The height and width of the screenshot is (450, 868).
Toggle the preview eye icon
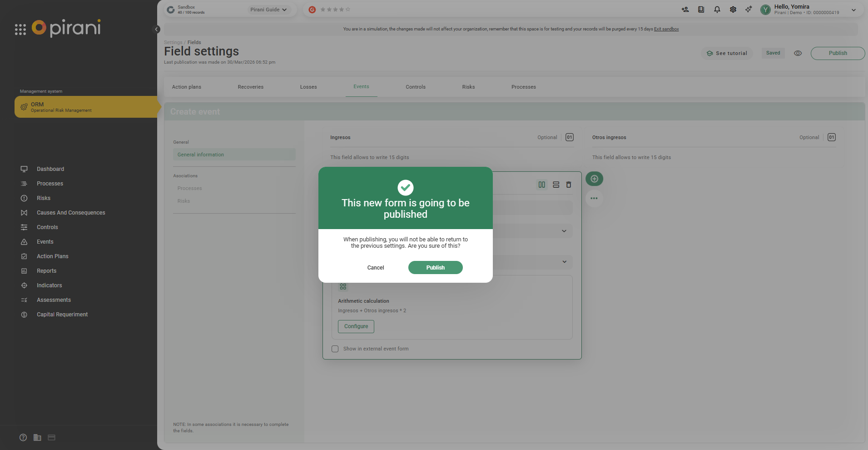[x=798, y=53]
